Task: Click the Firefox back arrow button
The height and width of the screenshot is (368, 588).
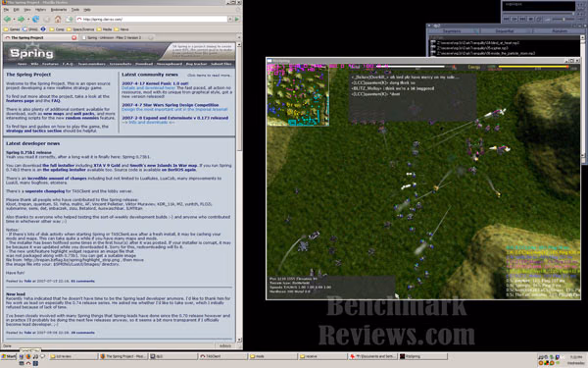Action: point(7,19)
